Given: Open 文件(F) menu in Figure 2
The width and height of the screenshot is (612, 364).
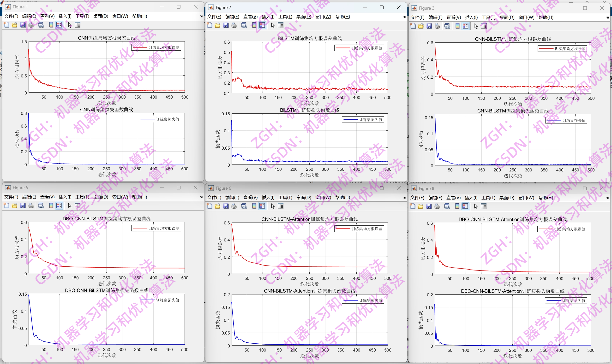Looking at the screenshot, I should point(214,17).
